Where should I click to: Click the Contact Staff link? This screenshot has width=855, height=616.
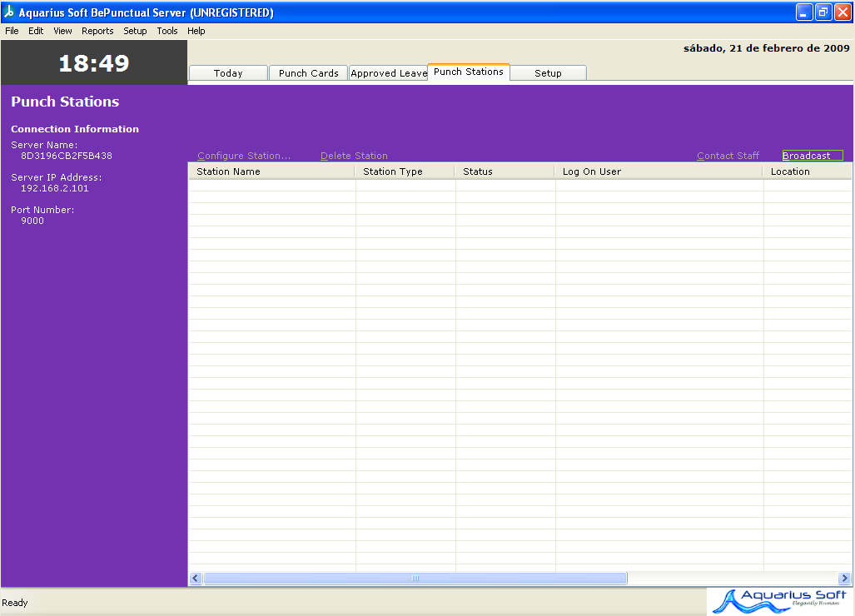[x=728, y=156]
